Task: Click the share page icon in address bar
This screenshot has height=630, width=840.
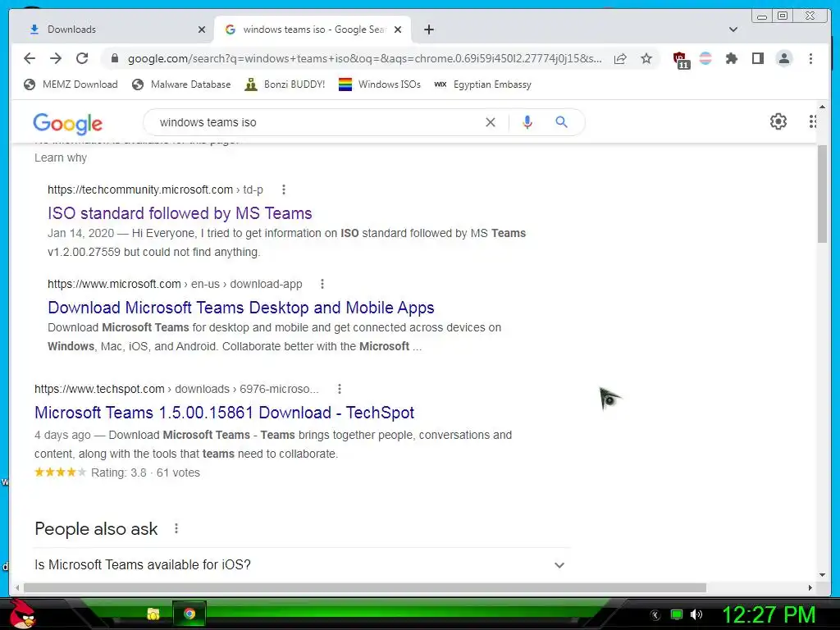Action: (620, 58)
